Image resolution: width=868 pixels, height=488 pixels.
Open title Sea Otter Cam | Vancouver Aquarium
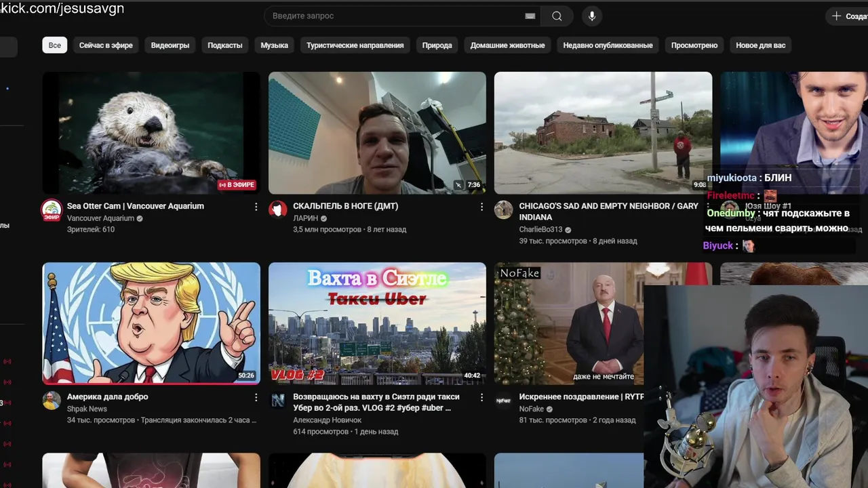pyautogui.click(x=135, y=206)
